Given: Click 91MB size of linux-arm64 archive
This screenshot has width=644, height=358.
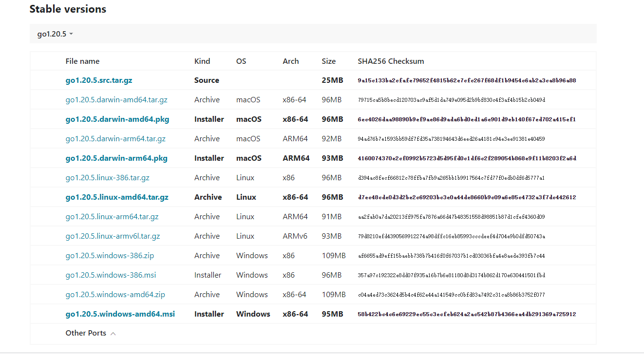Looking at the screenshot, I should [332, 217].
